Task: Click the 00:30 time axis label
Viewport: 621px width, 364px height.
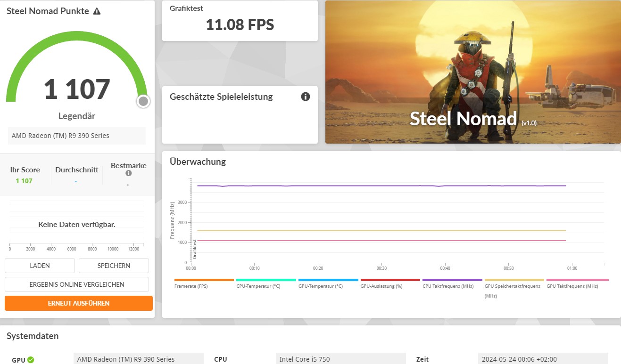Action: (x=381, y=268)
